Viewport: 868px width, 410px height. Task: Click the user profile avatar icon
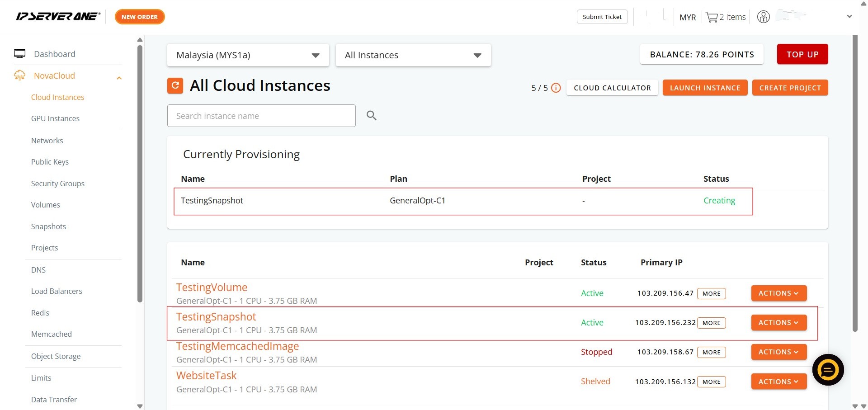coord(763,17)
